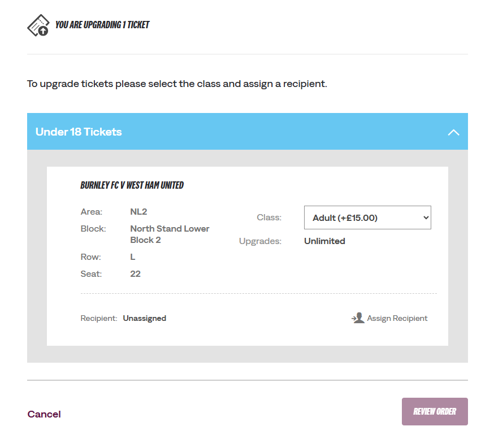494x448 pixels.
Task: Click the Assign Recipient person icon
Action: coord(358,318)
